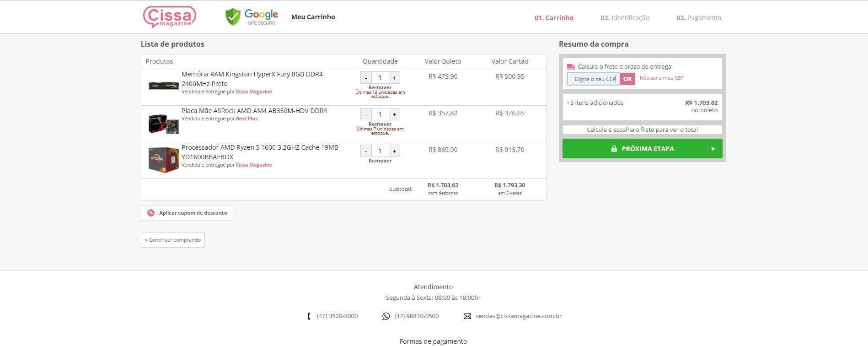
Task: Remove Ryzen 5 1600 processor from cart
Action: (380, 161)
